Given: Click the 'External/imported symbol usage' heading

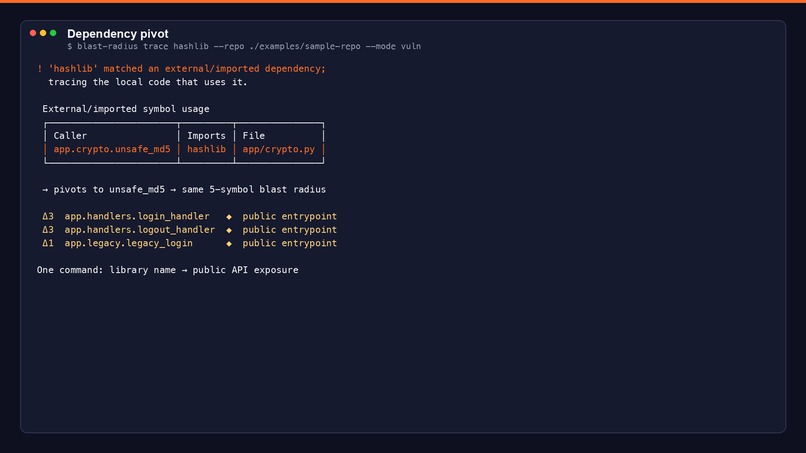Looking at the screenshot, I should point(126,109).
